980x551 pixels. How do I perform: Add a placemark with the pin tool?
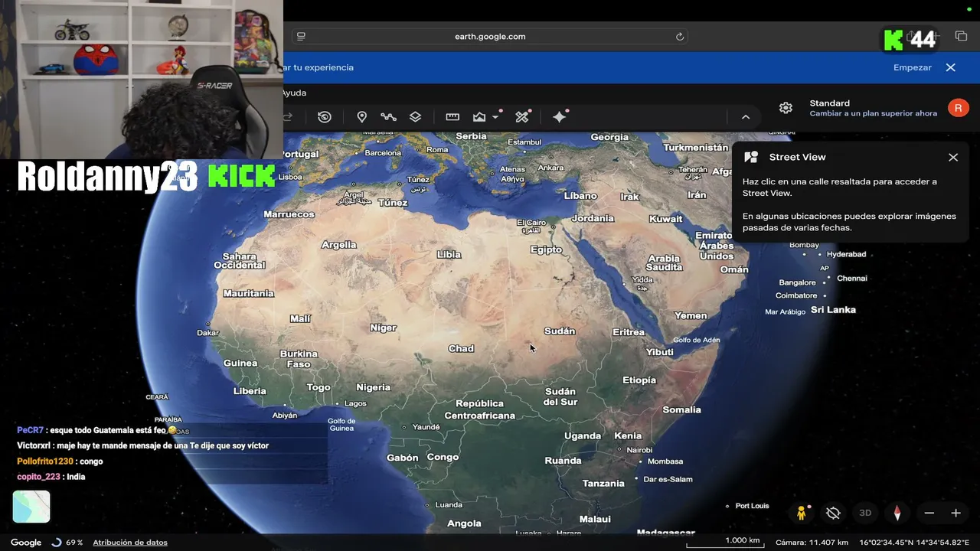click(x=362, y=117)
